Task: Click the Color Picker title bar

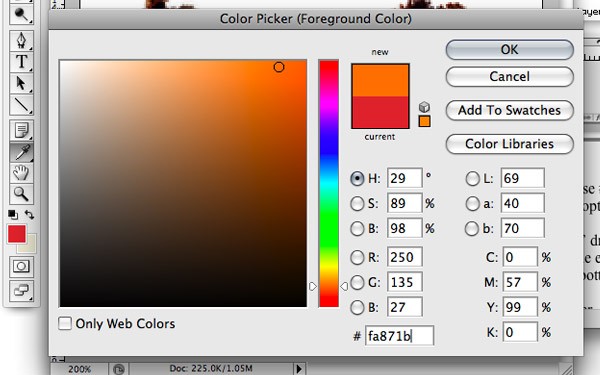Action: (316, 19)
